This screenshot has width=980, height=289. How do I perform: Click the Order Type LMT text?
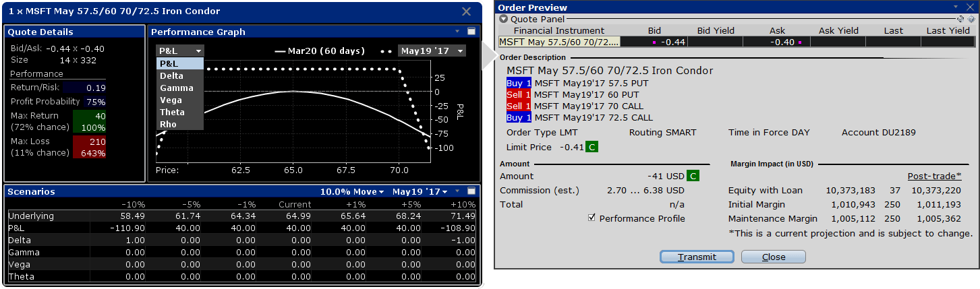click(542, 133)
